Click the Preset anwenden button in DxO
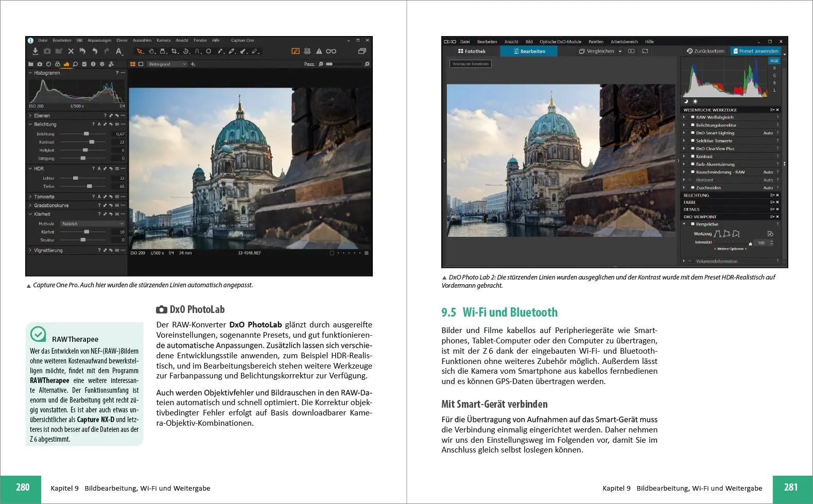Screen dimensions: 813x504 tap(755, 51)
